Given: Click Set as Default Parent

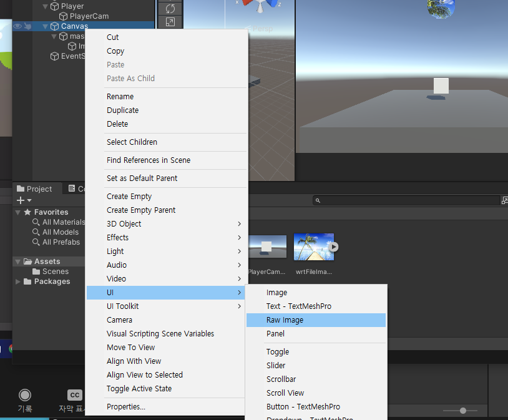Looking at the screenshot, I should coord(166,178).
